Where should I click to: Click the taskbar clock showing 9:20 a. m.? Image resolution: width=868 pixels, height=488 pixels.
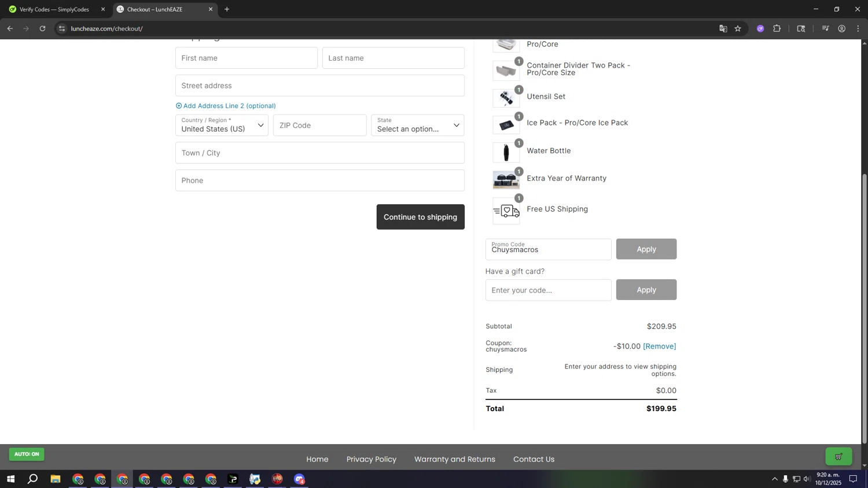(x=828, y=479)
